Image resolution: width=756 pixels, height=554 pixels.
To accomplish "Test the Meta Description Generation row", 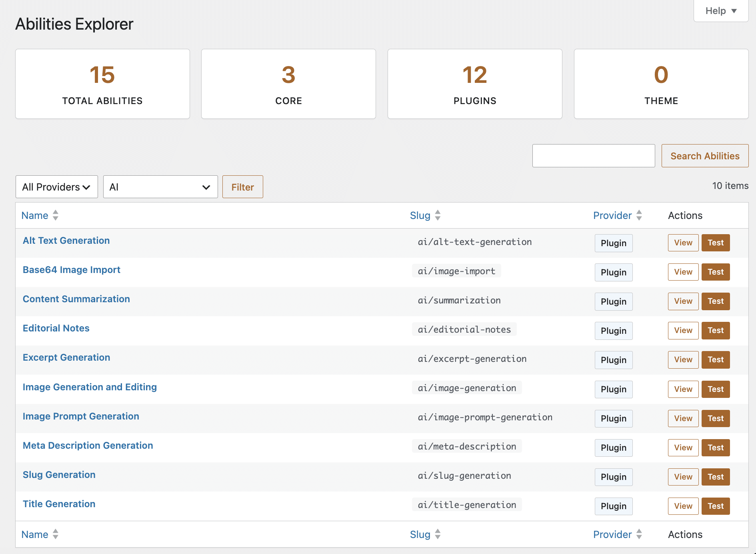I will [716, 448].
